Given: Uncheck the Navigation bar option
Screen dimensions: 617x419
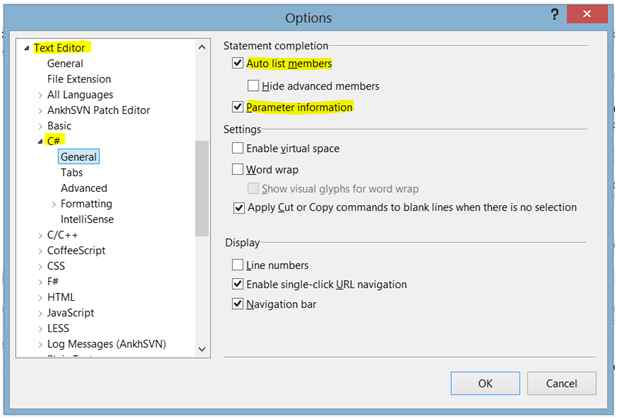Looking at the screenshot, I should click(238, 304).
